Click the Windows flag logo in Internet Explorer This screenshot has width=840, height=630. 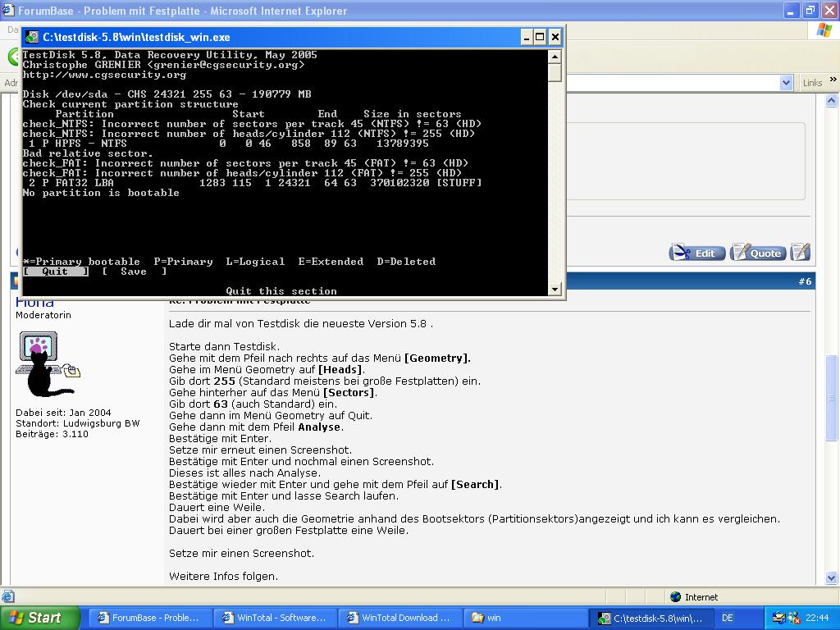point(824,30)
